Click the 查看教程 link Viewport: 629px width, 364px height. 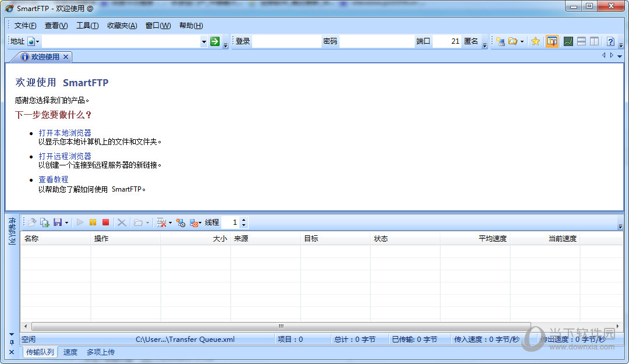pyautogui.click(x=54, y=179)
